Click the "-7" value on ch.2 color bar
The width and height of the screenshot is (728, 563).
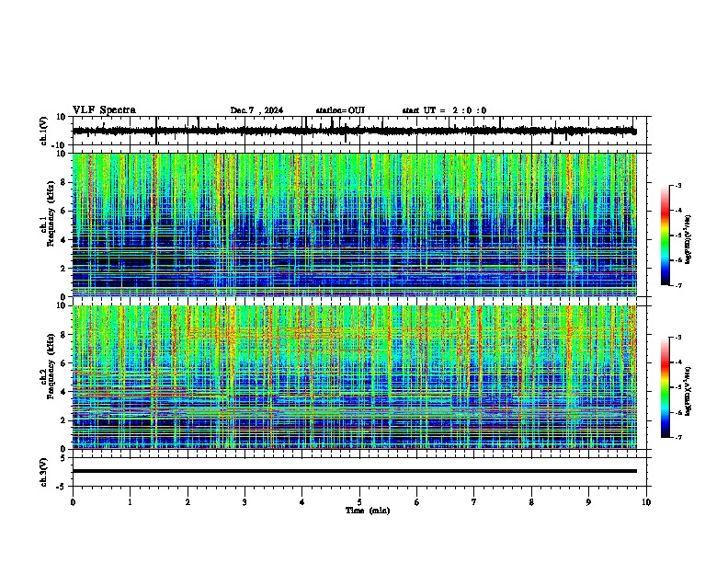click(x=678, y=437)
